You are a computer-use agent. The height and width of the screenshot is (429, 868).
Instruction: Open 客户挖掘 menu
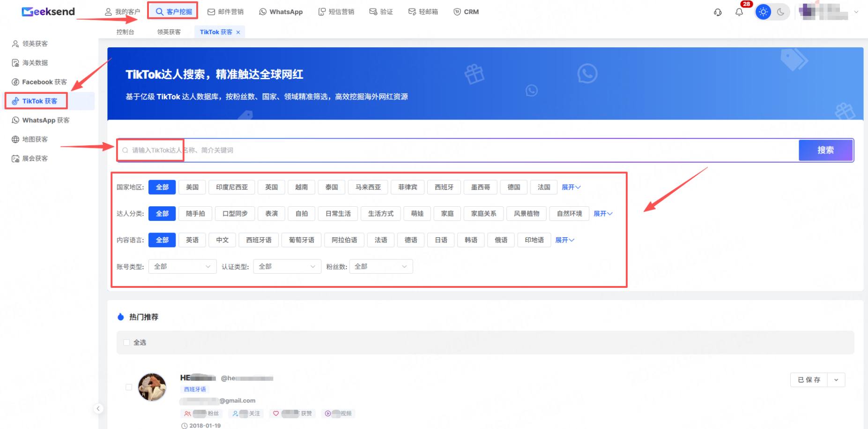click(174, 12)
